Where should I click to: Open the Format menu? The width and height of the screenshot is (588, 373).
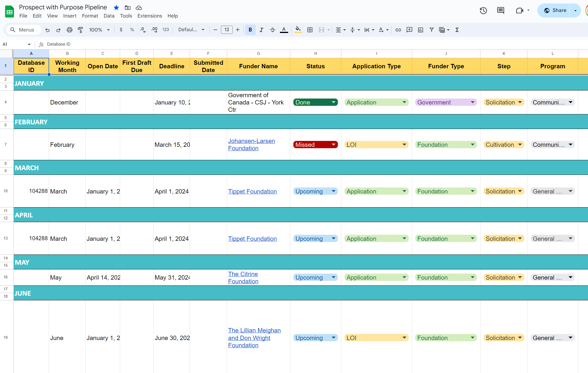pos(90,16)
